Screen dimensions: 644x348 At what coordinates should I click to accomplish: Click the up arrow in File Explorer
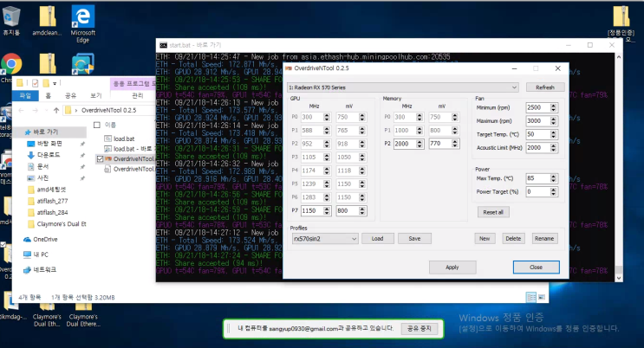(56, 111)
